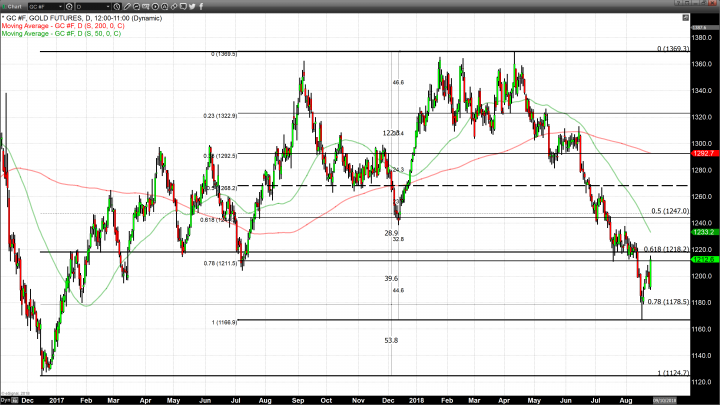Click the 1233.2 green price axis marker
This screenshot has width=720, height=405.
pos(703,232)
